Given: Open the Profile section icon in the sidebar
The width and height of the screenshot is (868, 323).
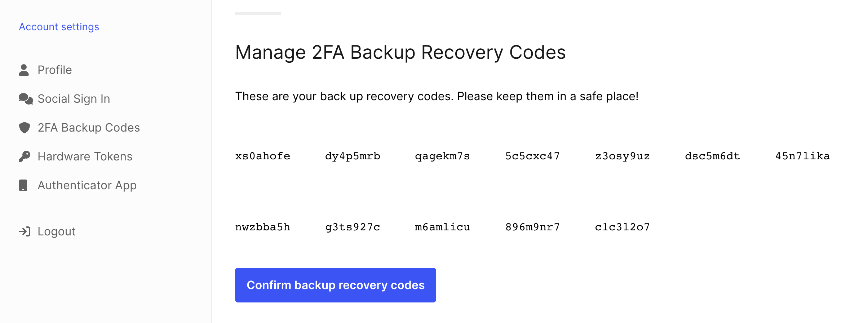Looking at the screenshot, I should tap(24, 70).
